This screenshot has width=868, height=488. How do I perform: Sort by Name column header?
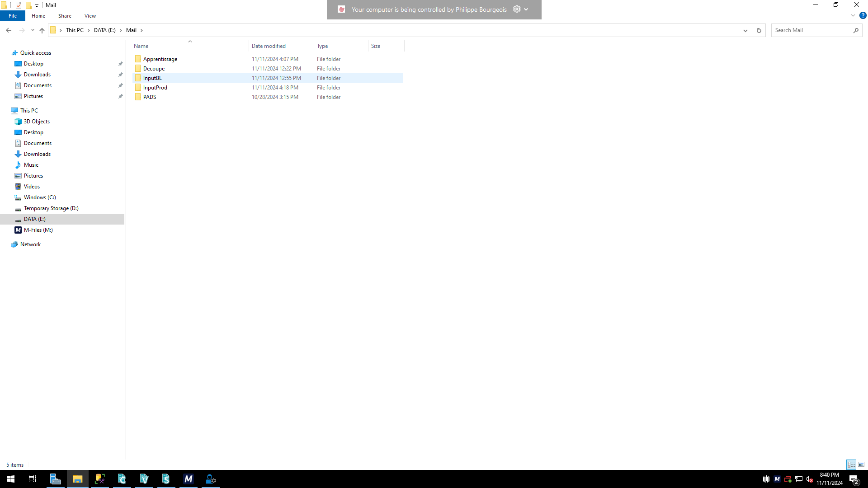point(190,46)
